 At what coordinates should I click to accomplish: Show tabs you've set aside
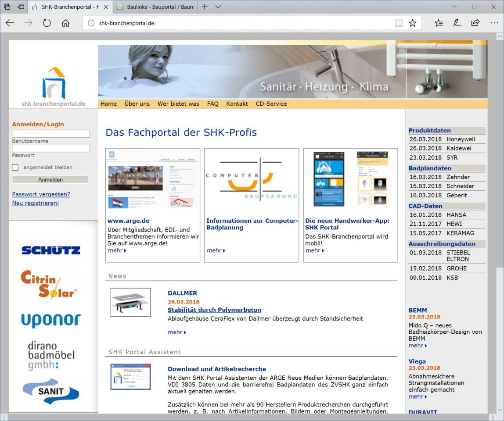click(7, 7)
